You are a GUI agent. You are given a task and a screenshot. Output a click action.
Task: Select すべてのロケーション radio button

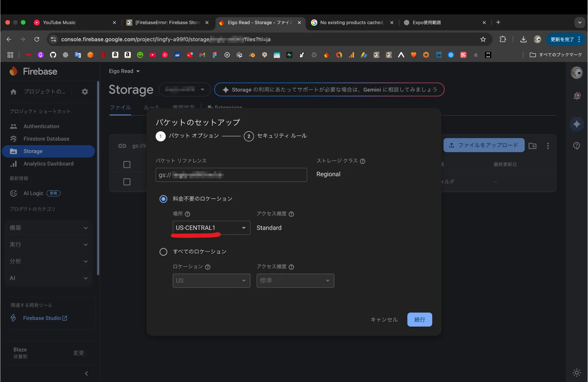point(163,252)
